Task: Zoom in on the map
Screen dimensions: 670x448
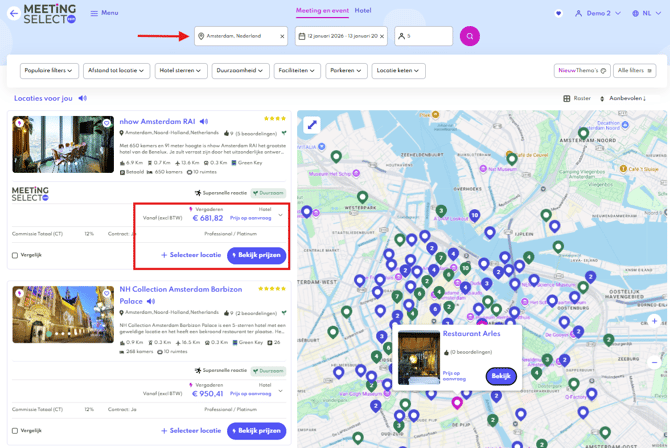Action: pos(654,321)
